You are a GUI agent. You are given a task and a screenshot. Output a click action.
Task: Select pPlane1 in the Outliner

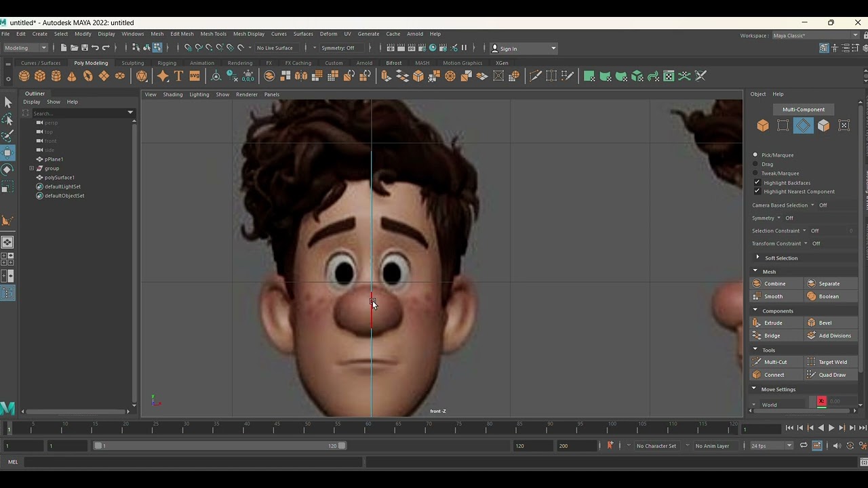pyautogui.click(x=54, y=159)
